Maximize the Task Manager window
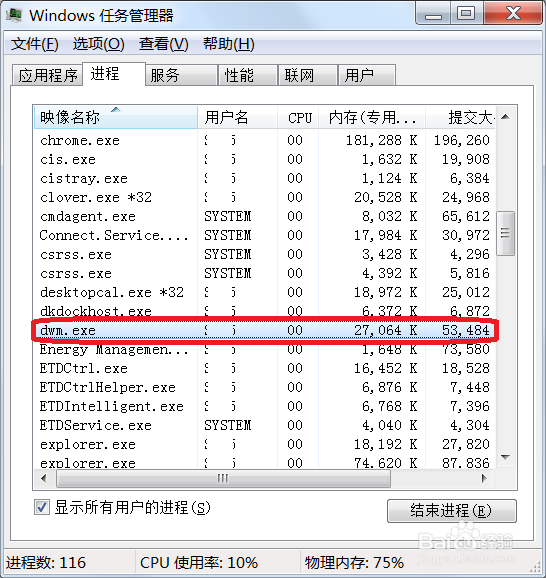Viewport: 546px width, 578px height. click(466, 13)
